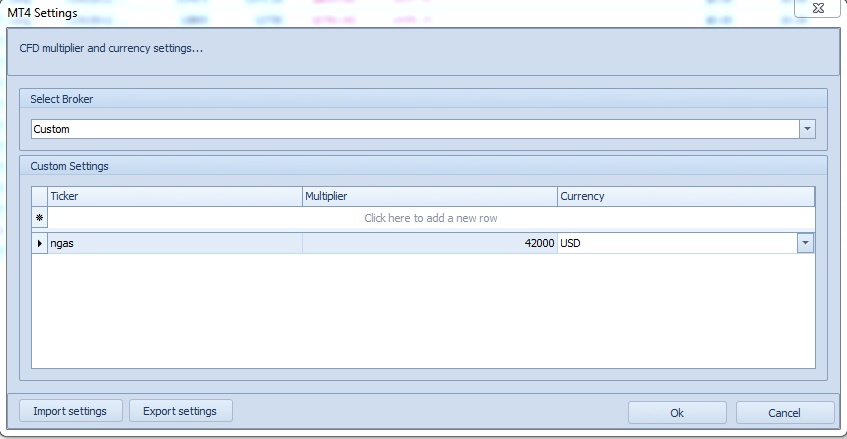Open the USD currency dropdown arrow
847x439 pixels.
tap(805, 243)
